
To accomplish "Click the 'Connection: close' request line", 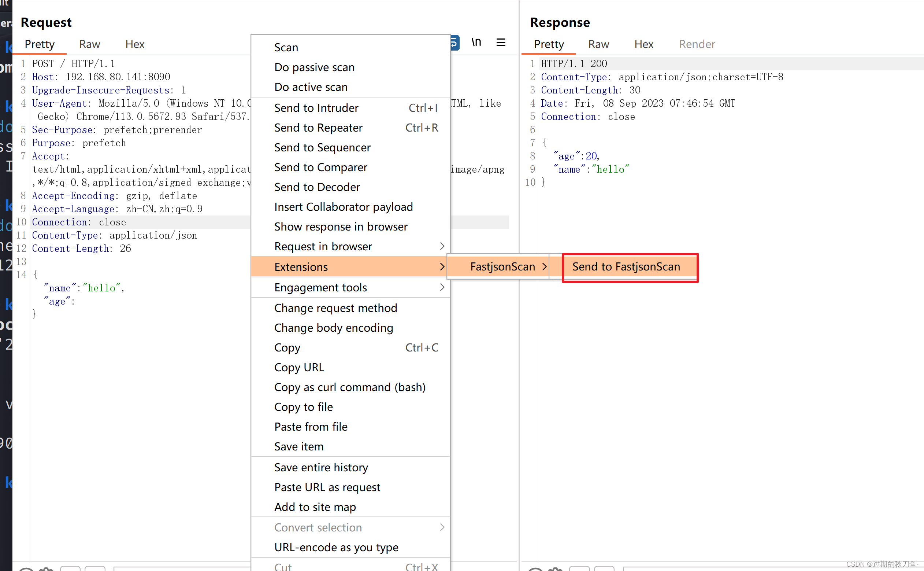I will [x=79, y=222].
